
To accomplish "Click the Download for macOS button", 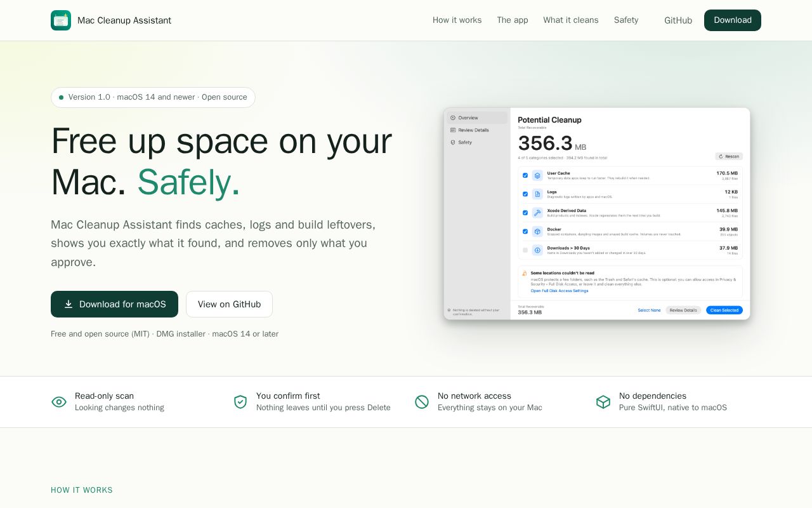I will 114,304.
